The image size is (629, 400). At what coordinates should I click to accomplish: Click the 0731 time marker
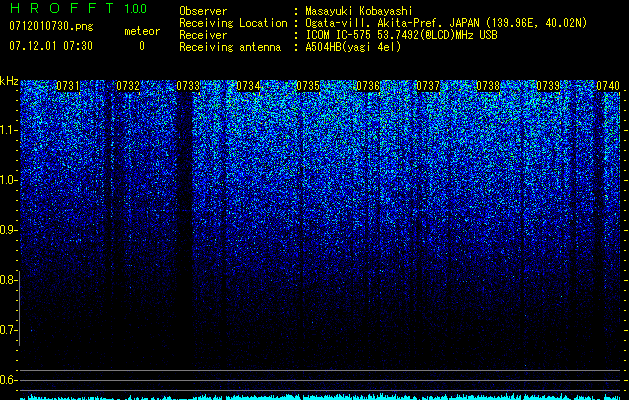(68, 86)
